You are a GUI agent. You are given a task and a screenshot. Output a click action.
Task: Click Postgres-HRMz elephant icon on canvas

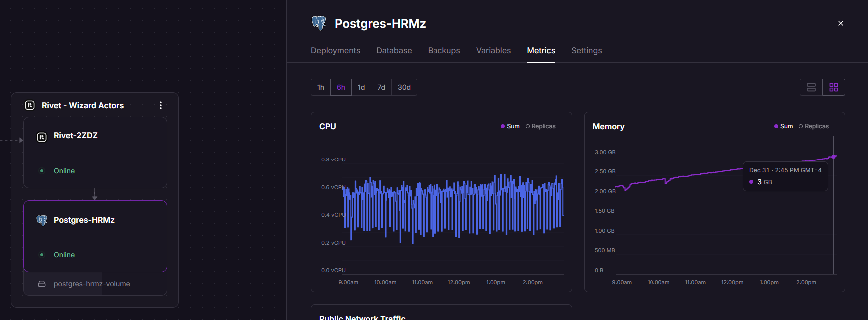pyautogui.click(x=42, y=220)
